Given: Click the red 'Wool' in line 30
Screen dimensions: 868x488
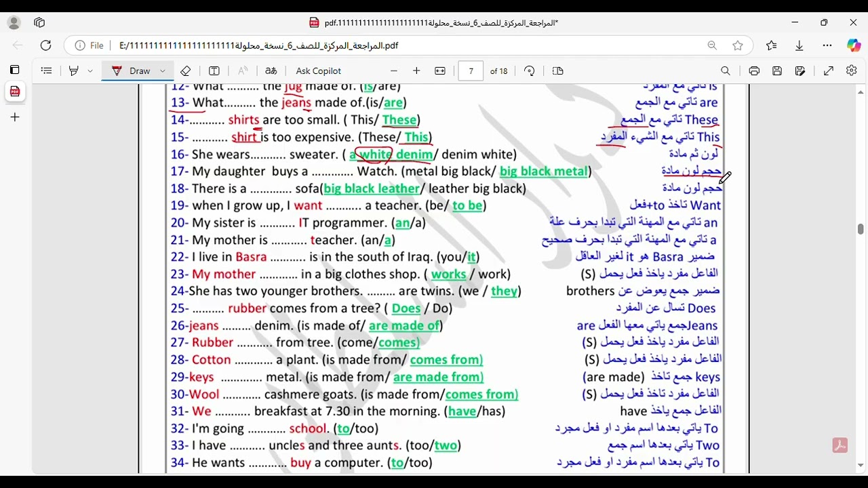Looking at the screenshot, I should pyautogui.click(x=204, y=394).
